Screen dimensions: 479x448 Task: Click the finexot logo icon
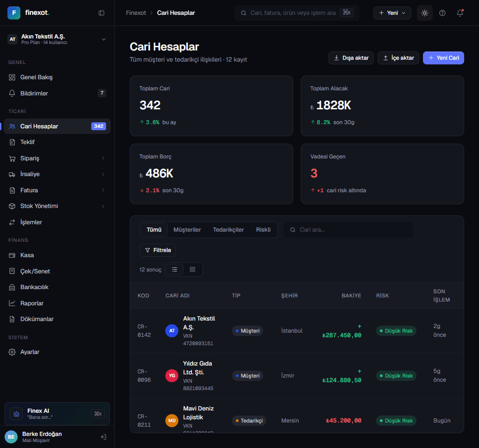click(x=14, y=13)
